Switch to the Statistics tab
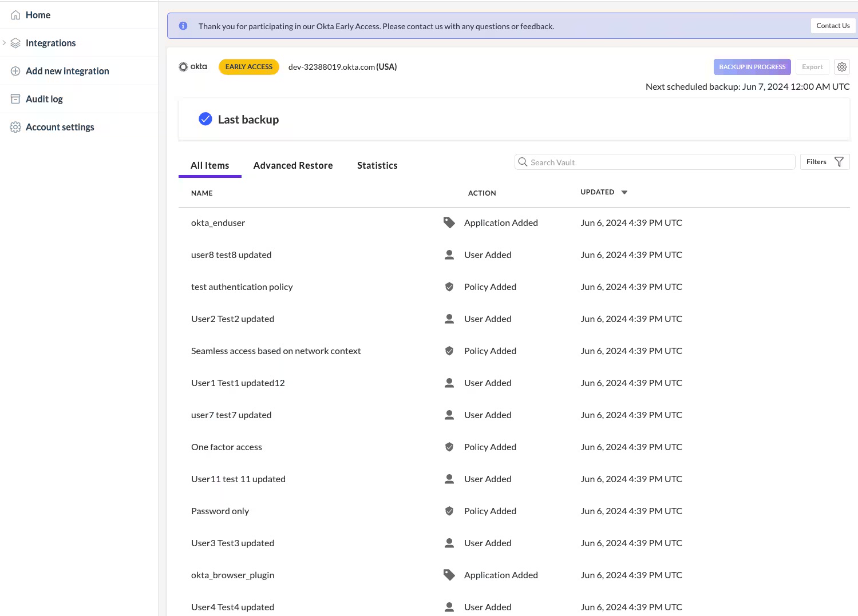 [x=377, y=165]
